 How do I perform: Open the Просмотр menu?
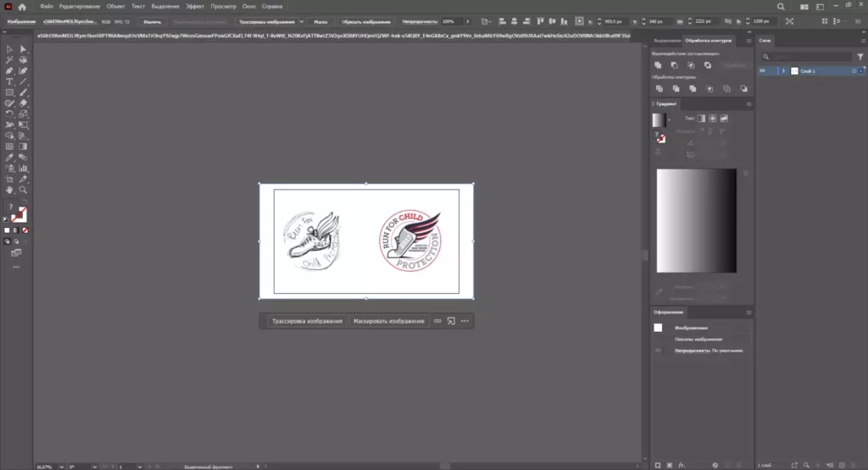click(x=224, y=7)
